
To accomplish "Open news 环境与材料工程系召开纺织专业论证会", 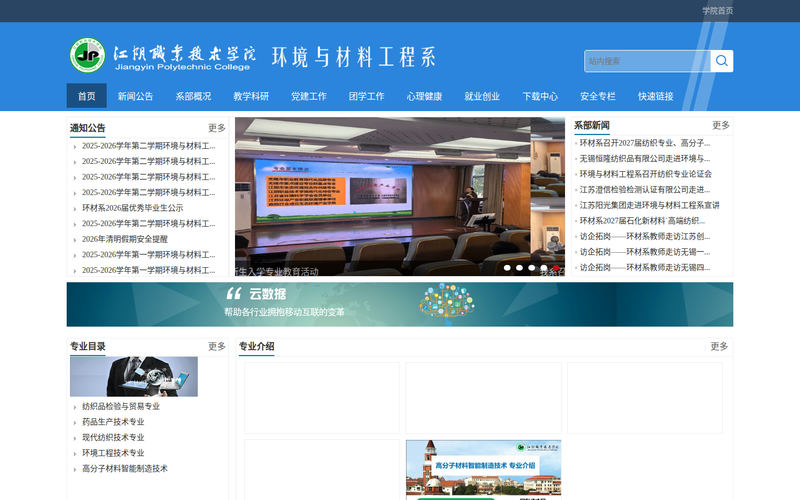I will point(646,174).
